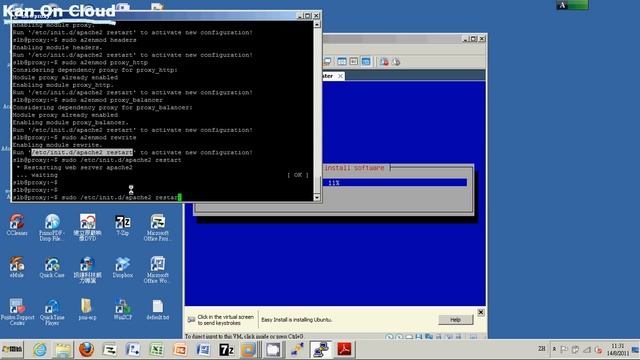This screenshot has width=640, height=360.
Task: Open the eMule desktop shortcut
Action: tap(17, 267)
